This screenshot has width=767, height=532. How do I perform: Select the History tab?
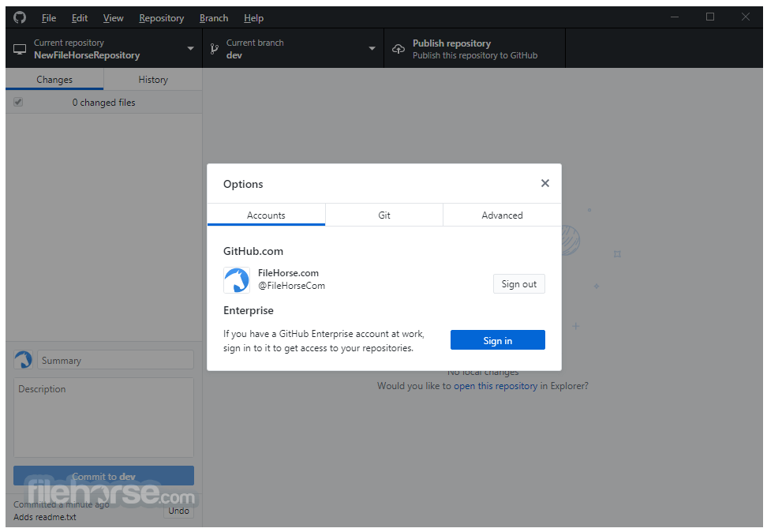click(x=153, y=79)
